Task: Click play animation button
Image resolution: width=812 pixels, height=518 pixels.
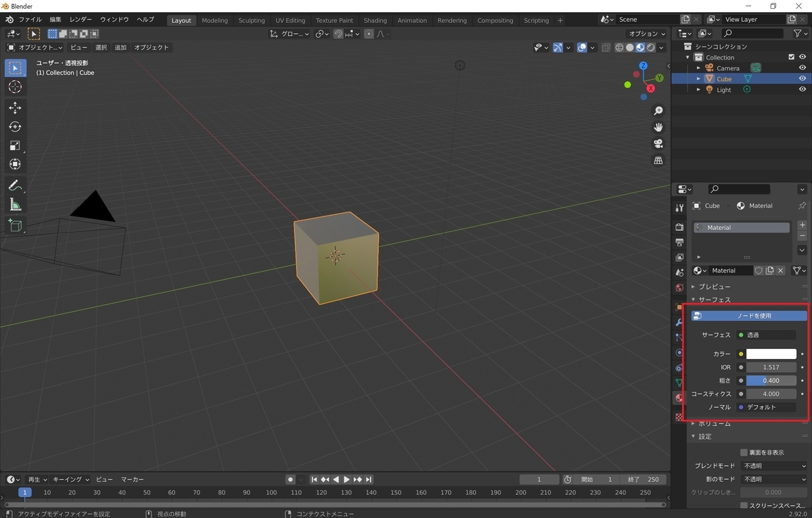Action: coord(346,479)
